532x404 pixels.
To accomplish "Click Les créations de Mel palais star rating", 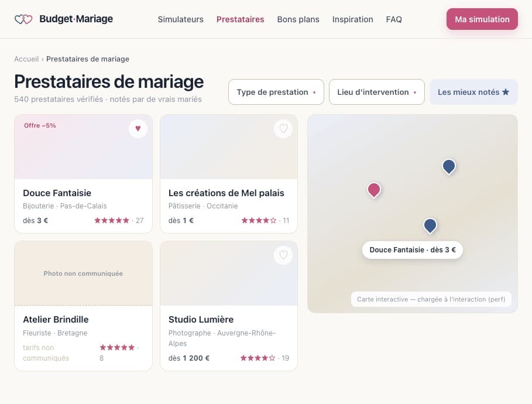I will point(259,221).
